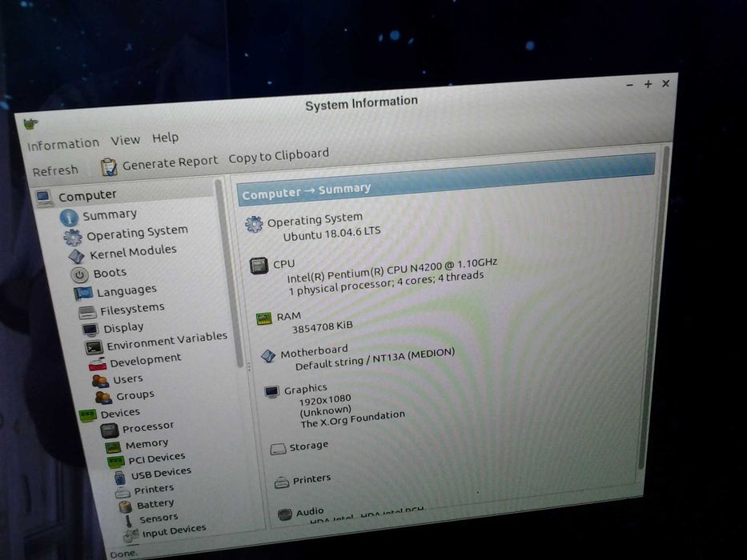This screenshot has width=747, height=560.
Task: Click the Ubuntu 18.04.6 LTS text
Action: 332,234
